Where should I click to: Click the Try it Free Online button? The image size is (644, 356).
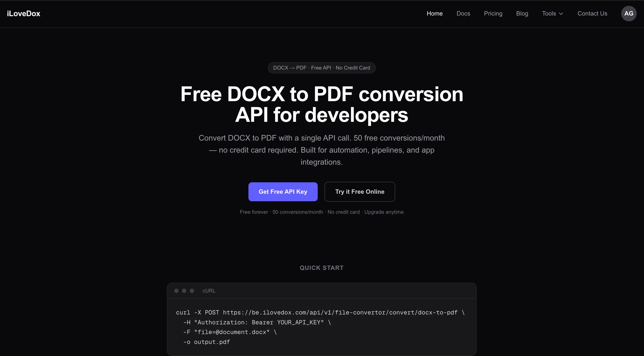click(x=360, y=192)
